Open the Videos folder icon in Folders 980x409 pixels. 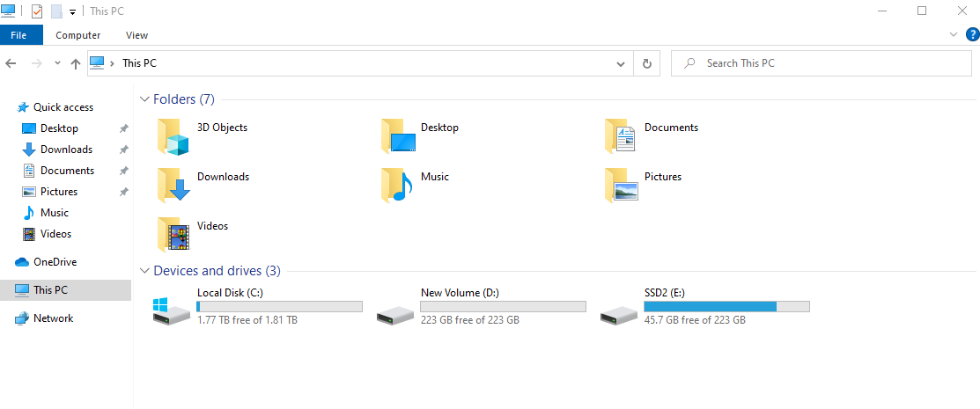point(173,234)
